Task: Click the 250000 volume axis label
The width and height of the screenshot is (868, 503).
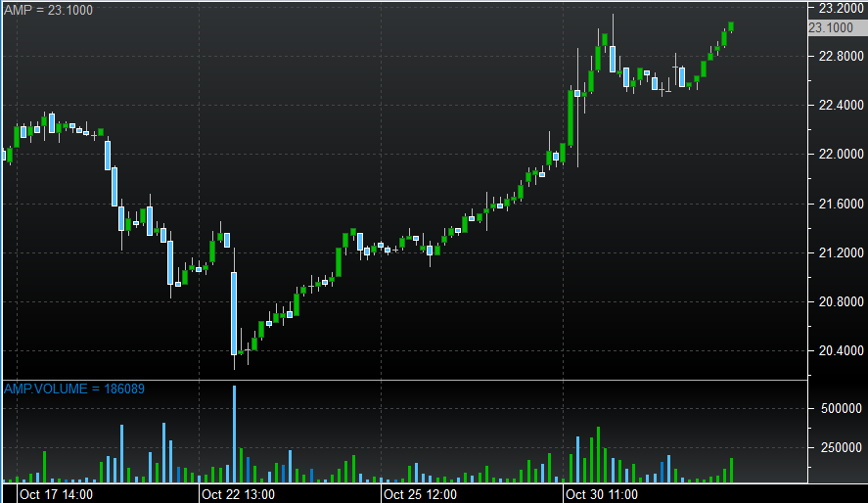Action: point(838,448)
